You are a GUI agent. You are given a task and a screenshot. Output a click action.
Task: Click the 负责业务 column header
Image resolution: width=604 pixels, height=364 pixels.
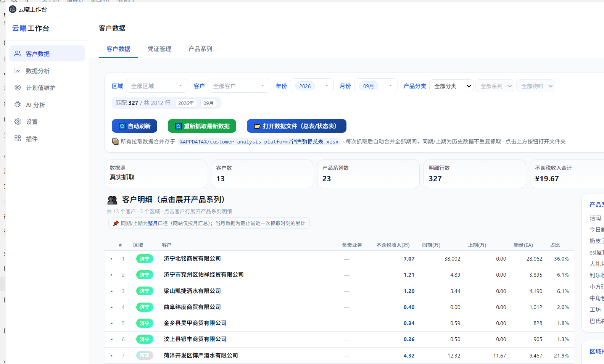tap(352, 245)
